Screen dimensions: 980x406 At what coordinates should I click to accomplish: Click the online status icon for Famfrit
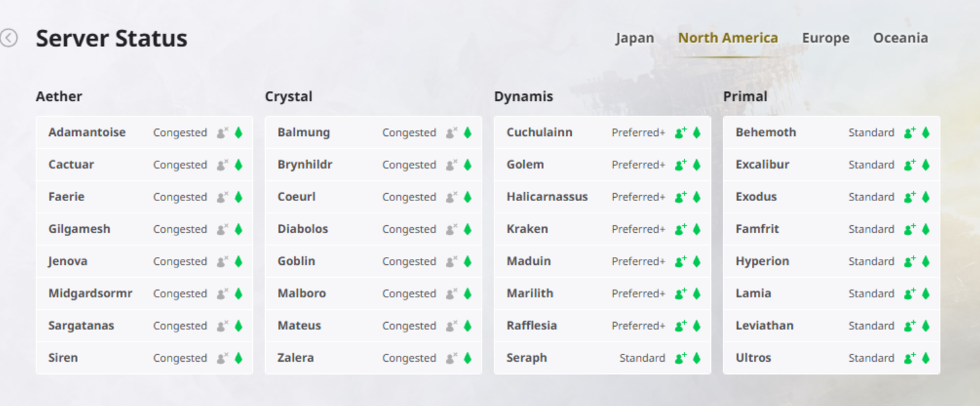925,229
